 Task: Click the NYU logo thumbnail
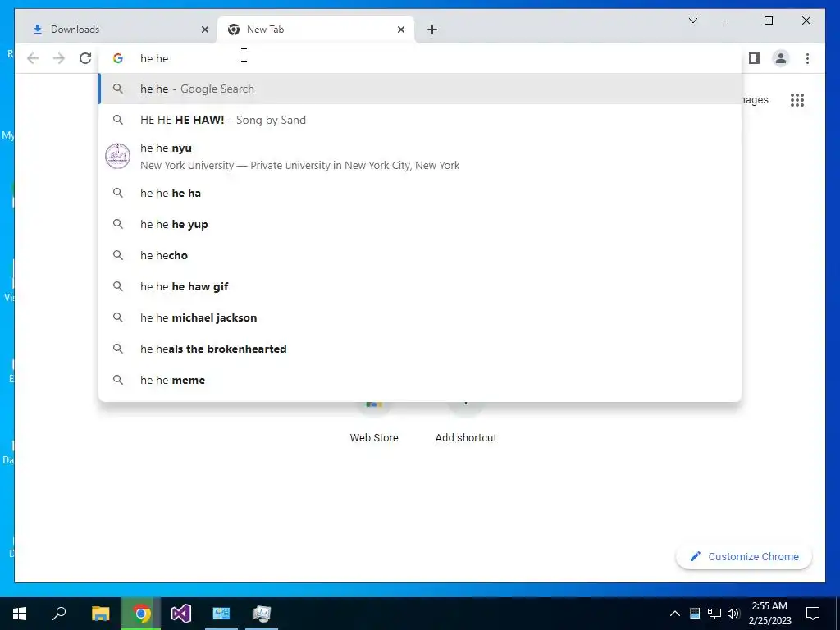coord(118,157)
